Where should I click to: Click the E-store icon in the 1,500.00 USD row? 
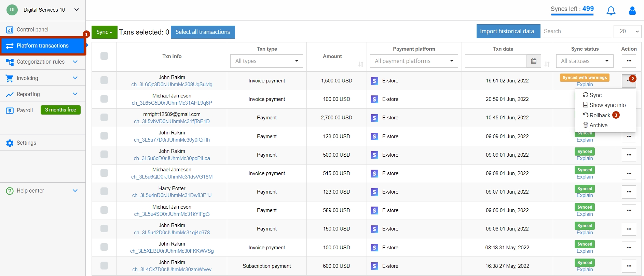374,81
